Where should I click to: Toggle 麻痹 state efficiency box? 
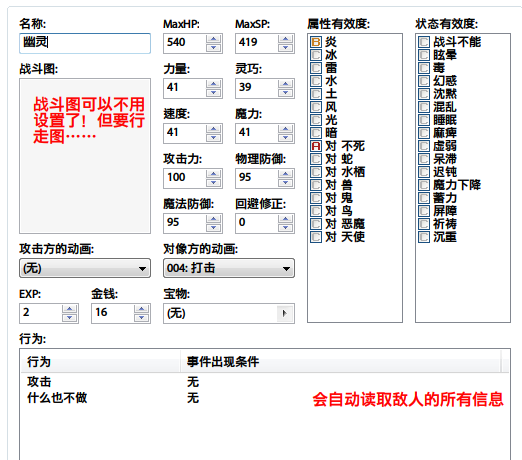point(424,133)
